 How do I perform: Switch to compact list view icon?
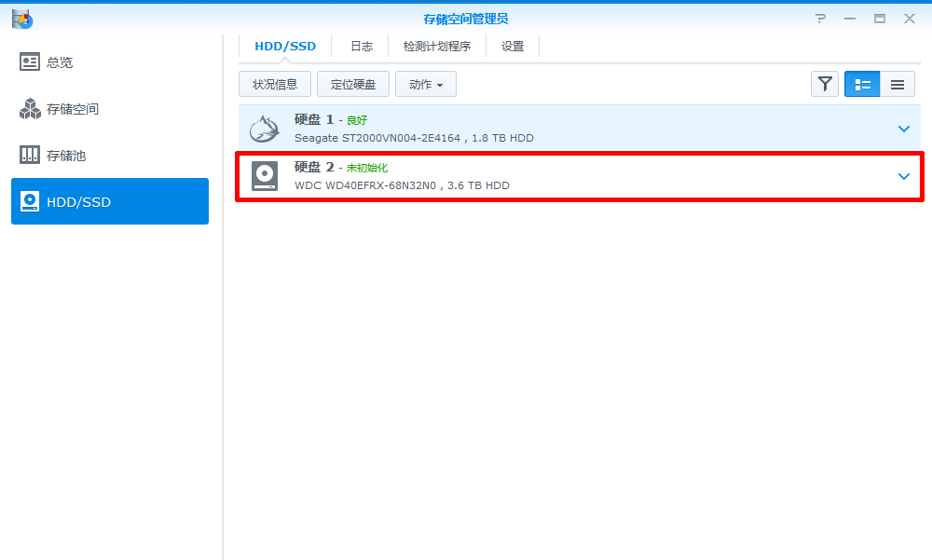[x=898, y=85]
